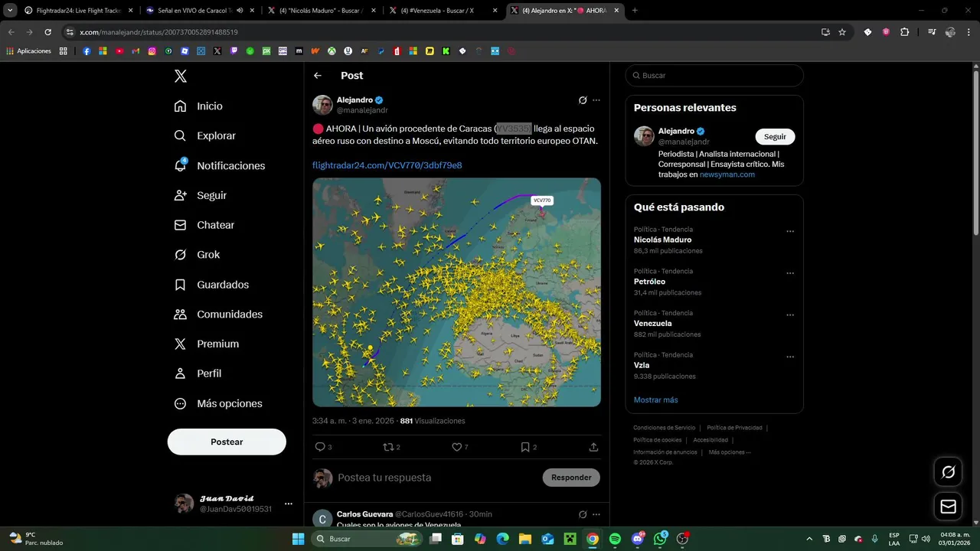Open the YouTube bookmark
This screenshot has height=551, width=980.
coord(119,51)
